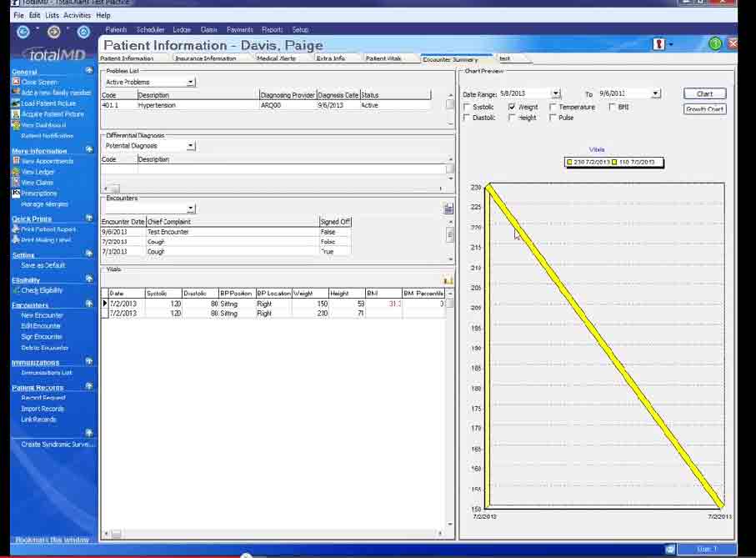756x558 pixels.
Task: Open the Activities menu
Action: click(x=78, y=16)
